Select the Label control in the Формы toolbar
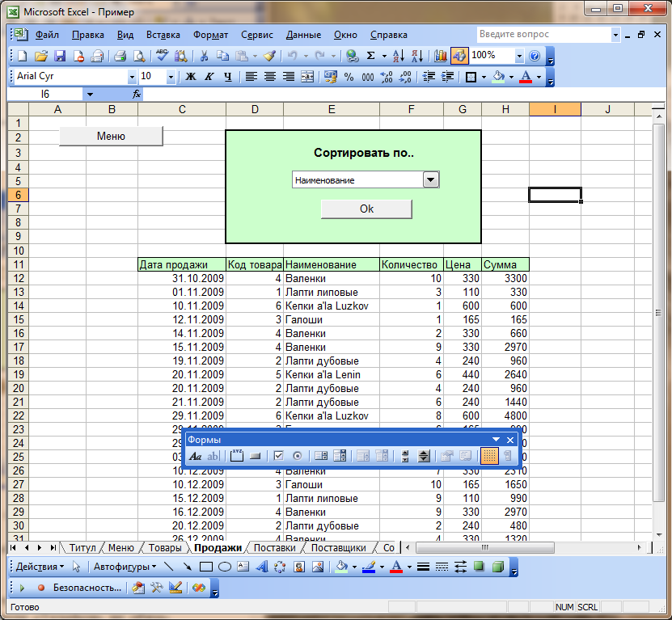The image size is (672, 620). click(196, 456)
